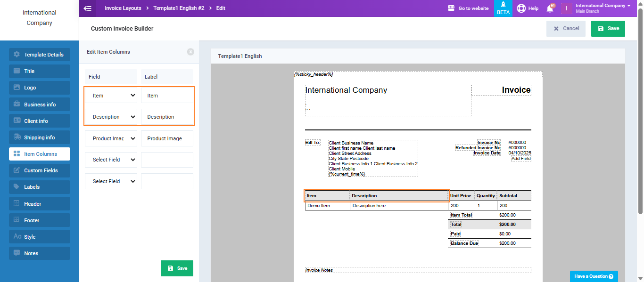This screenshot has height=282, width=644.
Task: Open the Have a Question help widget
Action: coord(594,276)
